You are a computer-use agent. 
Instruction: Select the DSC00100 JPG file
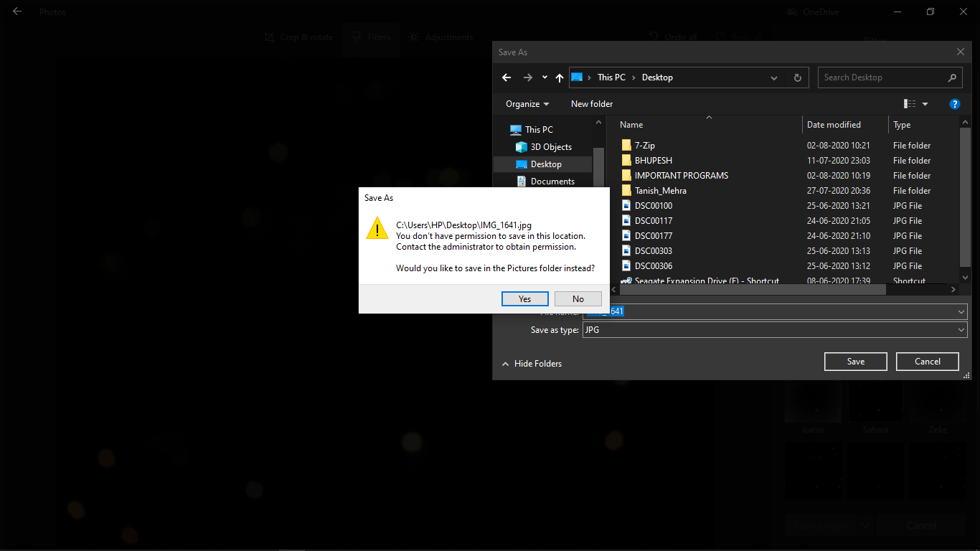pos(653,206)
